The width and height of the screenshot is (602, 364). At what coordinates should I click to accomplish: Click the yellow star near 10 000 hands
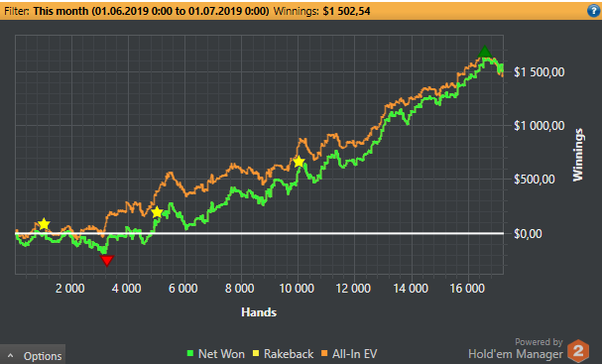[x=299, y=162]
